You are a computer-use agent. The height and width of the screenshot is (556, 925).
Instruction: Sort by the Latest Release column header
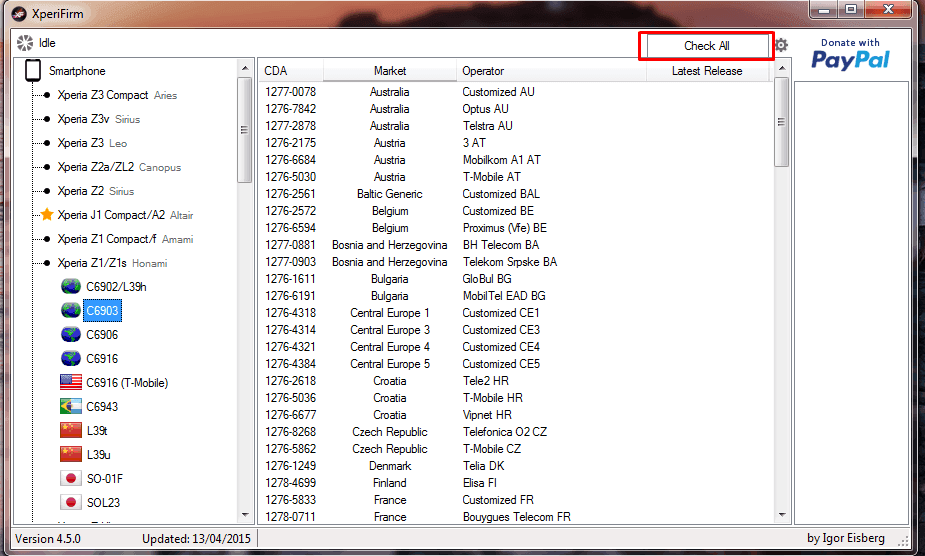click(x=708, y=71)
